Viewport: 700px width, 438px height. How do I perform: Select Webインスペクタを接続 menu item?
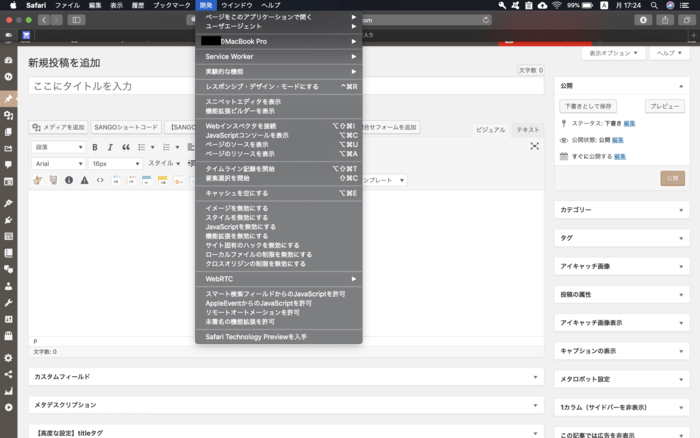pyautogui.click(x=279, y=126)
